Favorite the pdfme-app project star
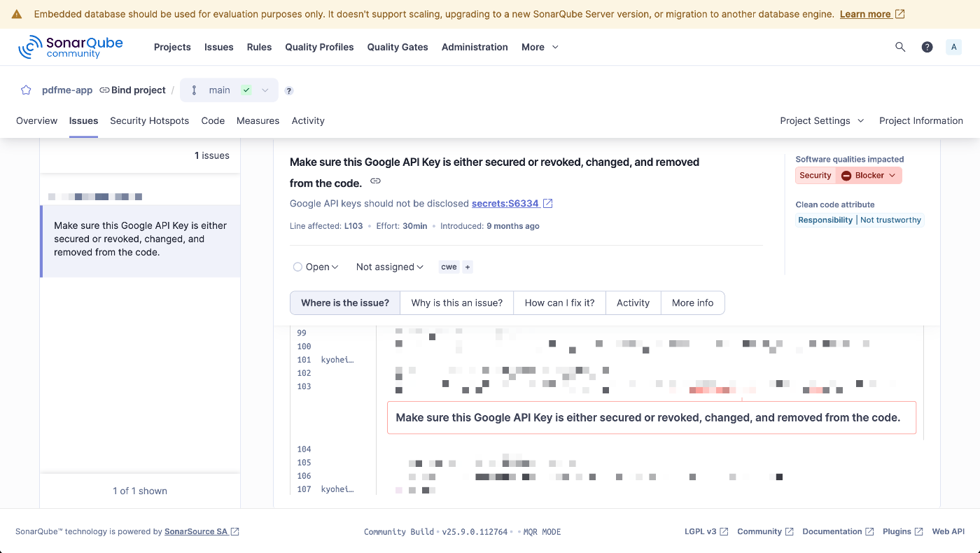 click(x=26, y=90)
